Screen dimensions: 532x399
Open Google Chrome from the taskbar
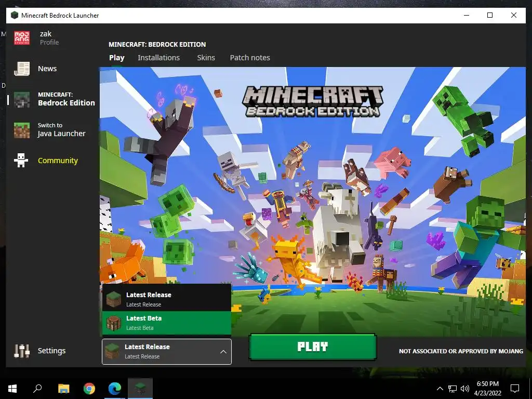pyautogui.click(x=89, y=389)
